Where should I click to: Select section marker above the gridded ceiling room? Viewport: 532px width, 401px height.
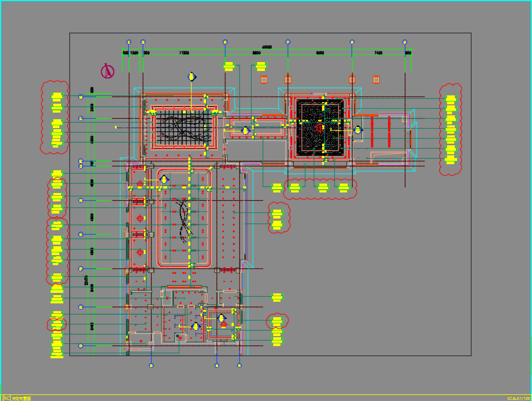coord(192,77)
